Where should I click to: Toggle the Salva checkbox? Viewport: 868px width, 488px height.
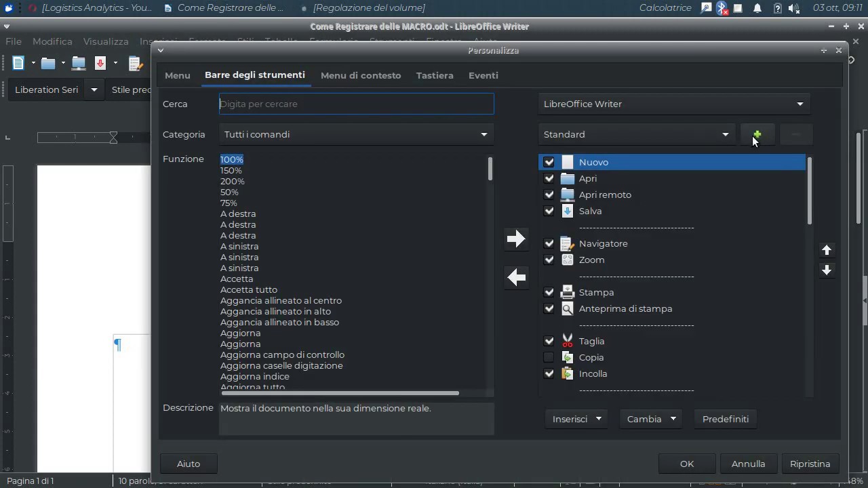(x=549, y=211)
